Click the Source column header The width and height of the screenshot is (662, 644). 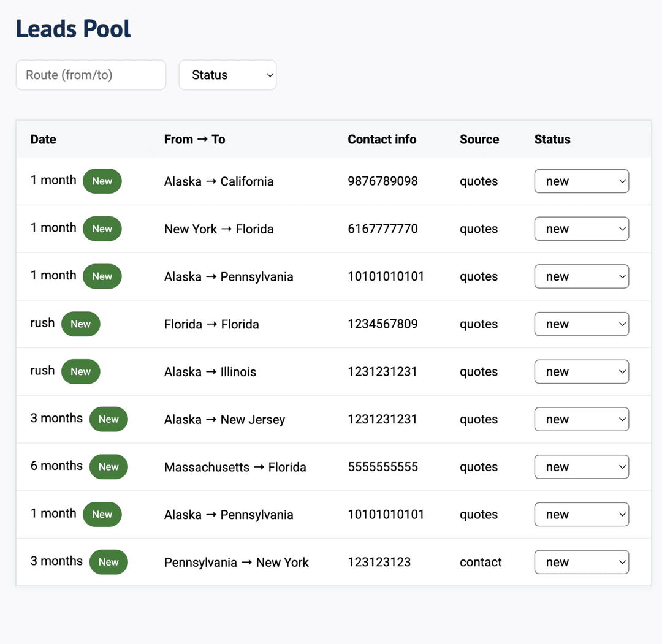click(x=479, y=139)
